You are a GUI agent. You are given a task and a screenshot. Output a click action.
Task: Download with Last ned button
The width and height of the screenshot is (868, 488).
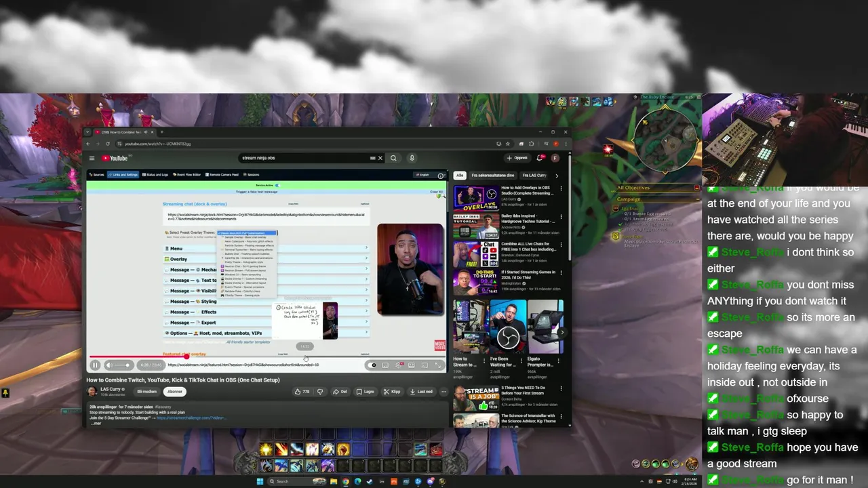coord(422,391)
